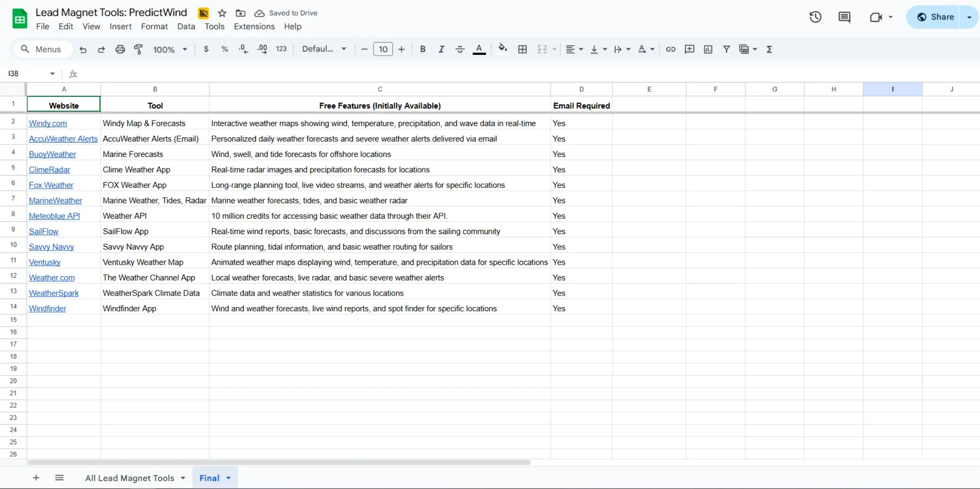Click the functions sigma icon

click(769, 49)
